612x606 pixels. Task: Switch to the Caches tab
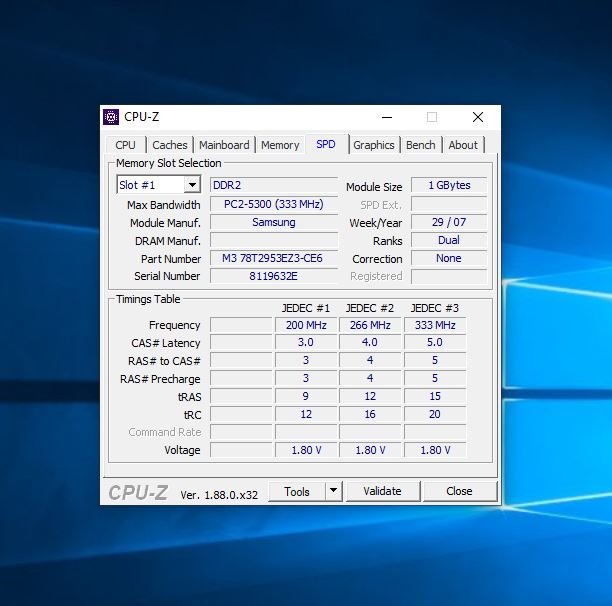[170, 145]
